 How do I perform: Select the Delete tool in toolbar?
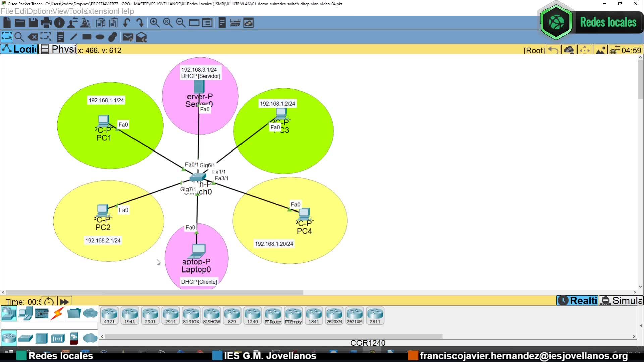tap(33, 37)
